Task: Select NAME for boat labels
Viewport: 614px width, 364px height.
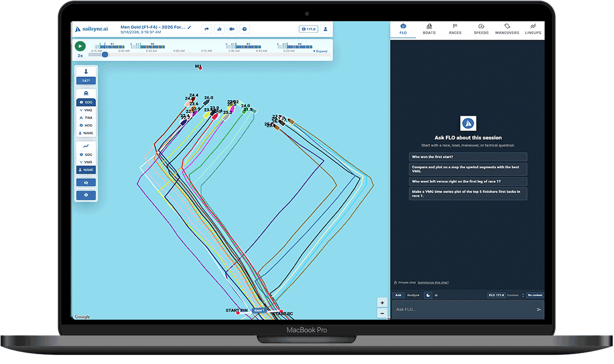Action: point(86,133)
